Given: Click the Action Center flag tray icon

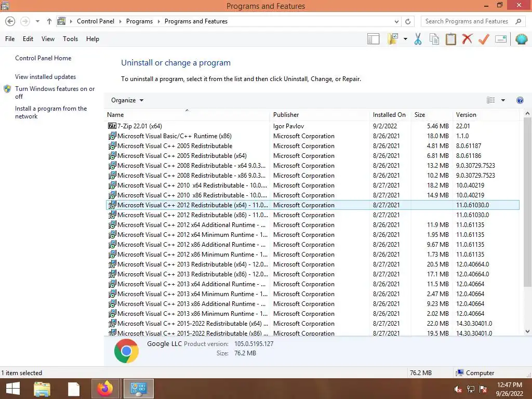Looking at the screenshot, I should pyautogui.click(x=483, y=389).
